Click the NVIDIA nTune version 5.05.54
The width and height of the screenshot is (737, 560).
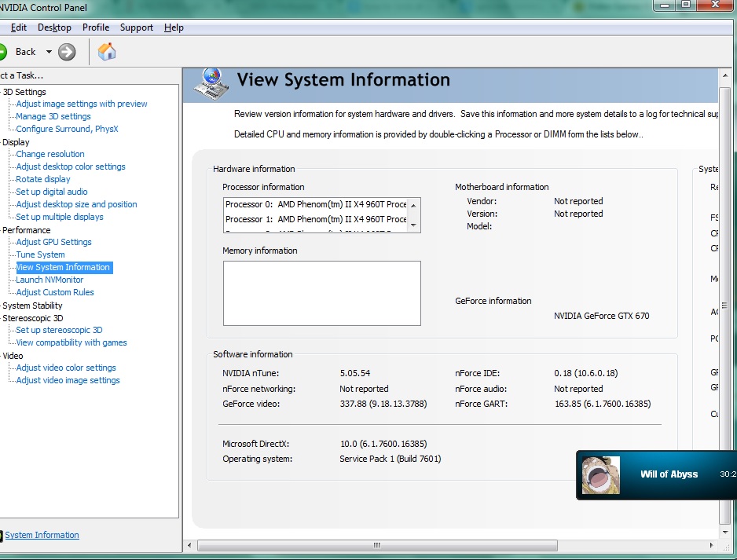point(355,374)
